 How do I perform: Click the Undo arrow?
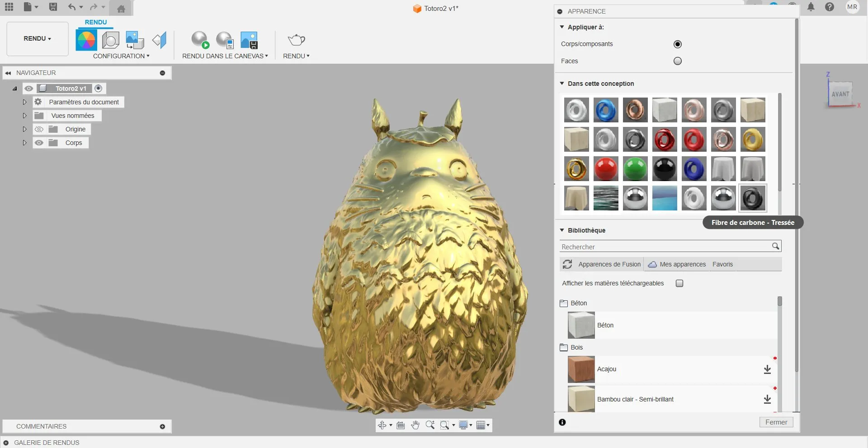click(x=71, y=7)
